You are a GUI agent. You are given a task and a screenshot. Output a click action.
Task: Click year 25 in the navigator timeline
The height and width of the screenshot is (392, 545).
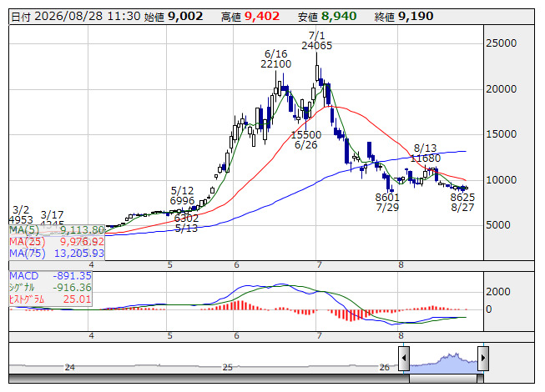pos(227,367)
